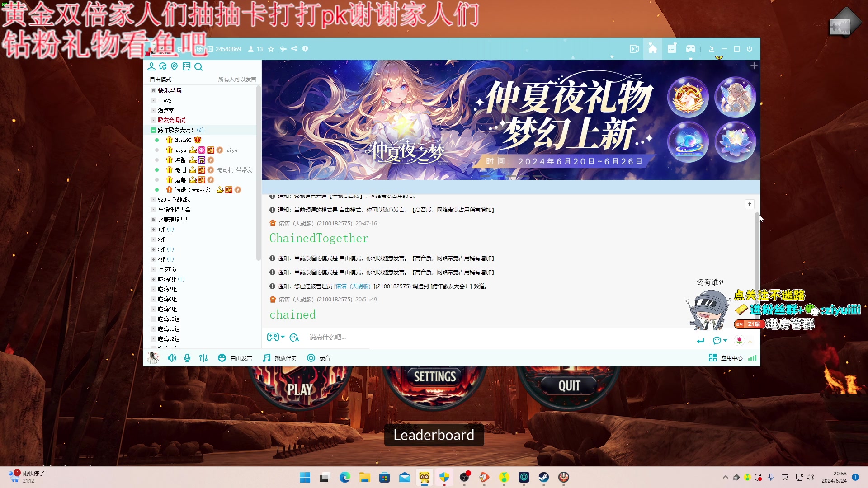Click the green network signal bars icon
Image resolution: width=868 pixels, height=488 pixels.
[752, 358]
